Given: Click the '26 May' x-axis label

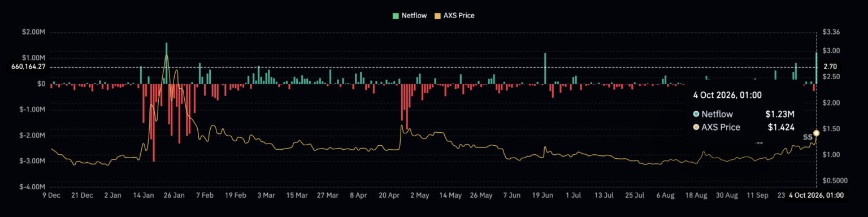Looking at the screenshot, I should click(481, 196).
